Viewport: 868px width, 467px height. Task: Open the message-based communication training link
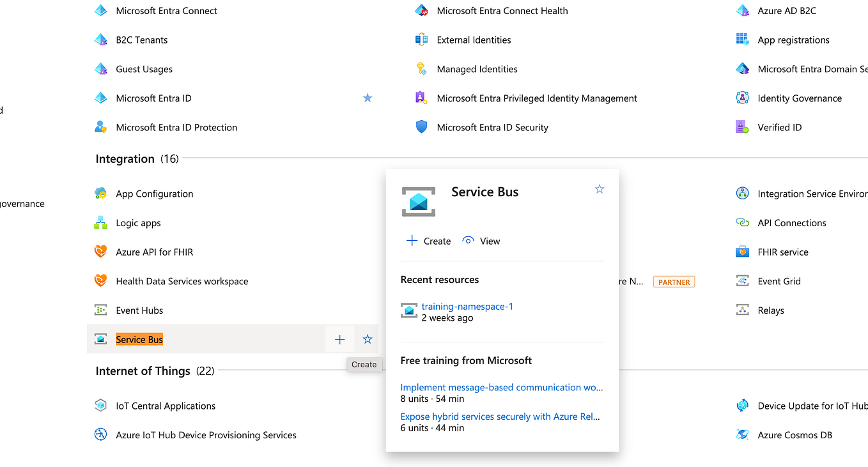[x=501, y=387]
